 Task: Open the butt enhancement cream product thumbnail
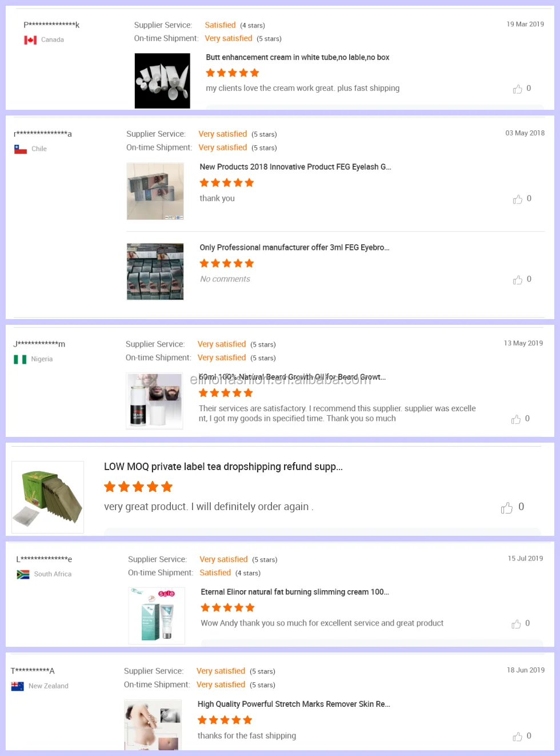pyautogui.click(x=162, y=81)
